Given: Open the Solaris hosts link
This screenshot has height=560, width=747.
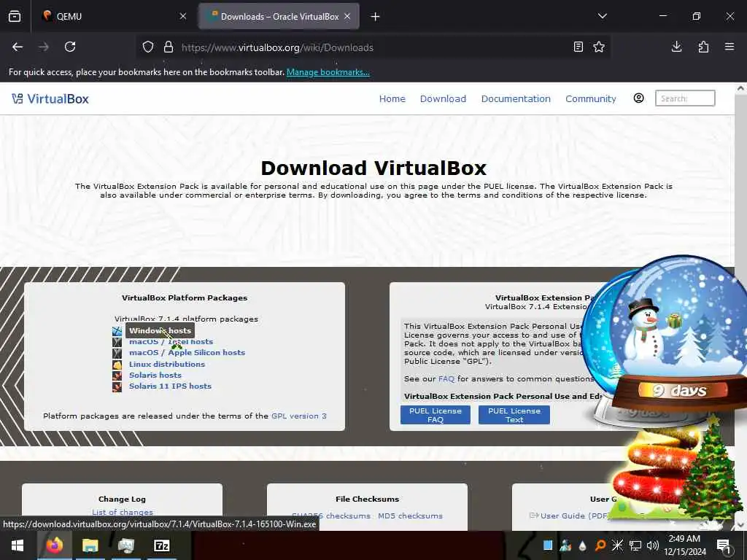Looking at the screenshot, I should tap(155, 376).
